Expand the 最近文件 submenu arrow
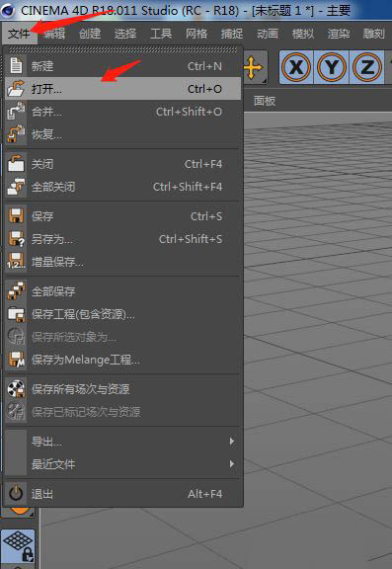The image size is (392, 569). point(232,464)
